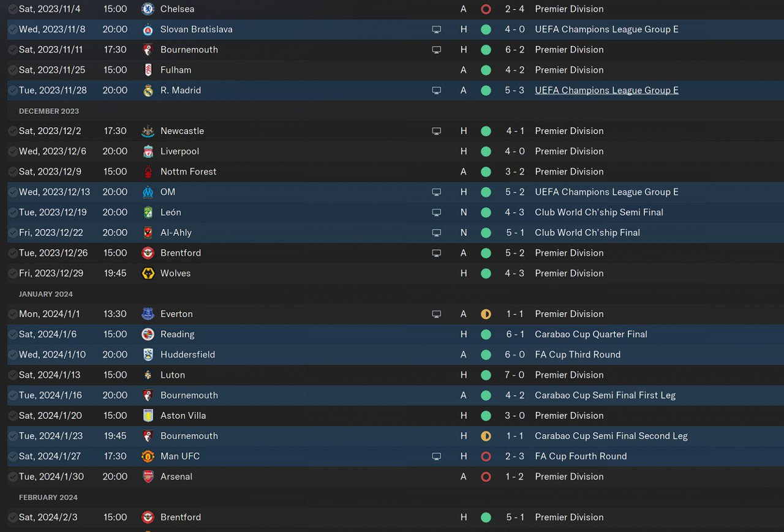Click the loss result indicator on Arsenal row
This screenshot has width=784, height=532.
[x=486, y=476]
